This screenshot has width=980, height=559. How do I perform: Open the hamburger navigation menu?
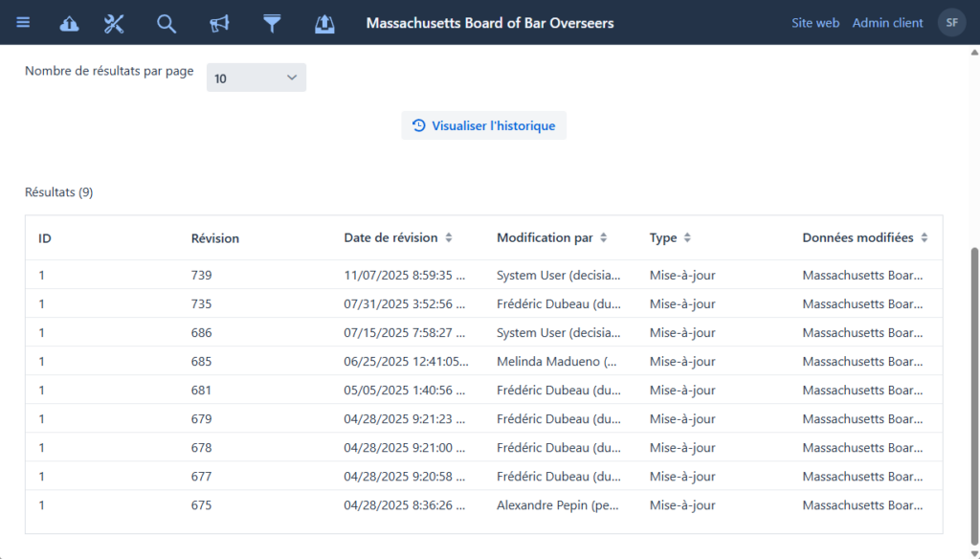23,23
